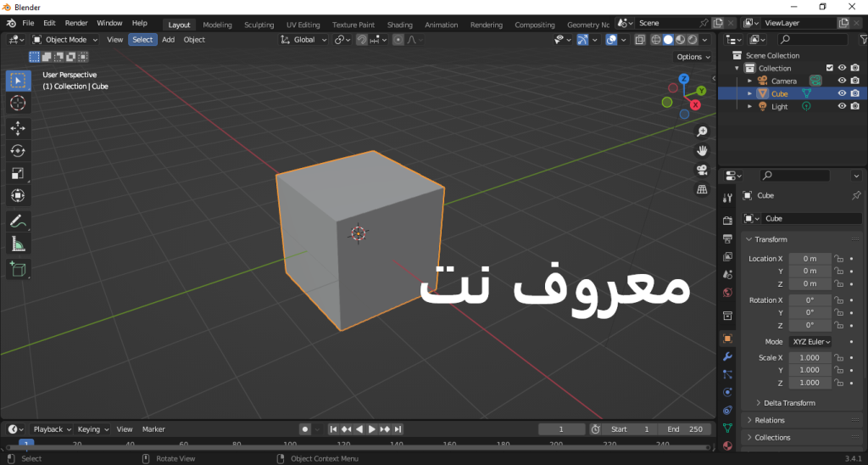Expand the Camera tree item
The height and width of the screenshot is (465, 868).
pyautogui.click(x=750, y=81)
